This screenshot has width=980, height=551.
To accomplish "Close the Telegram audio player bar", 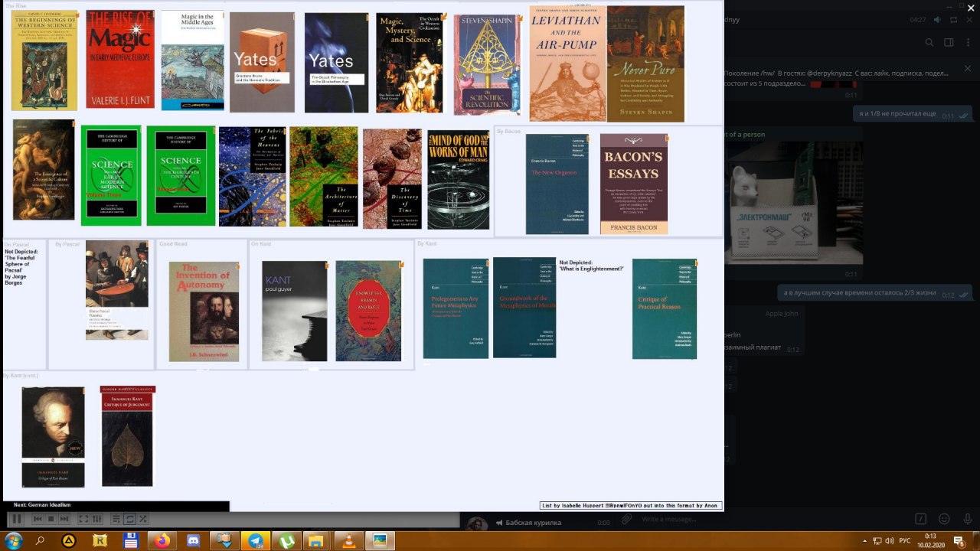I will click(970, 20).
